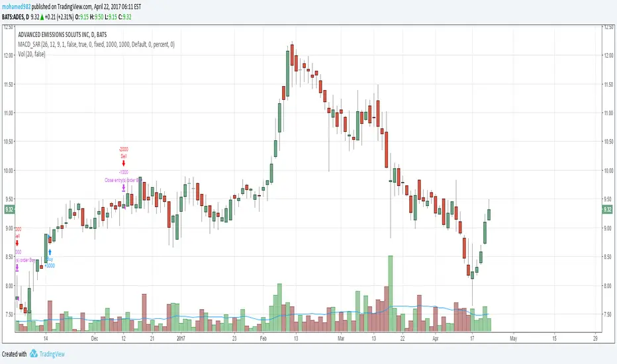The image size is (617, 364).
Task: Click the green 9.32 price tag on right axis
Action: click(608, 209)
